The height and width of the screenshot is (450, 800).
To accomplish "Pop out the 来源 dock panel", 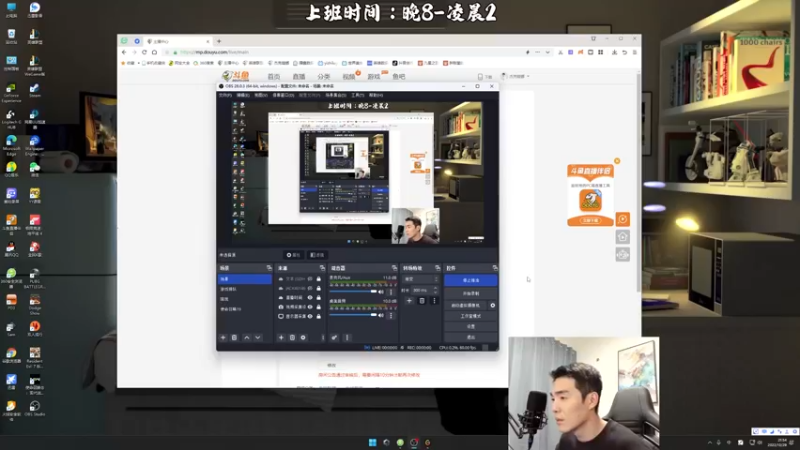I will pyautogui.click(x=322, y=268).
